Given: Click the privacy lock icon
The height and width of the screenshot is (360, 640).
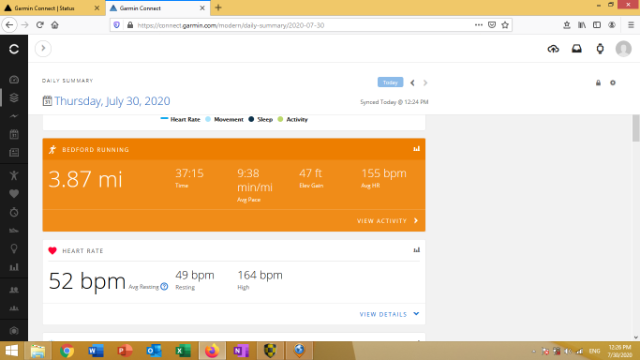Looking at the screenshot, I should tap(598, 83).
